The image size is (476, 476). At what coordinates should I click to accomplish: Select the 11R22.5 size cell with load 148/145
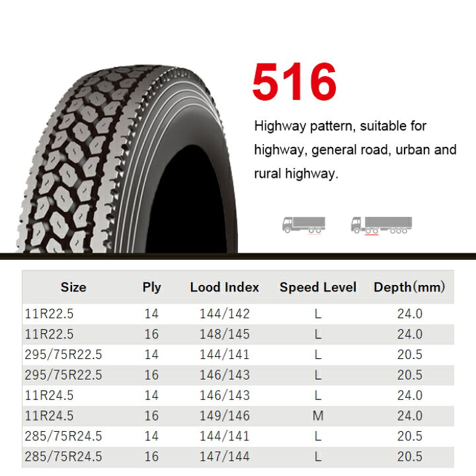(x=49, y=334)
